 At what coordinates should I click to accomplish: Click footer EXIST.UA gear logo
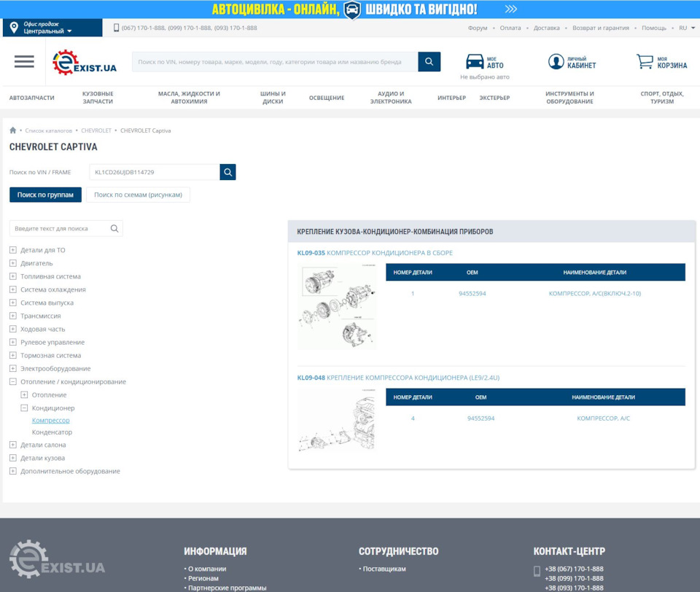[x=57, y=559]
